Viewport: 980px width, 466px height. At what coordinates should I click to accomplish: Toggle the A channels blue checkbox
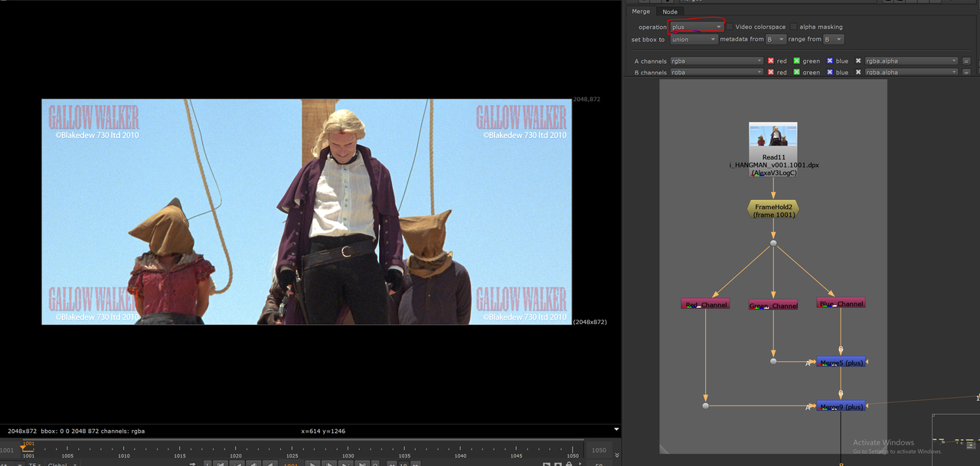pyautogui.click(x=829, y=61)
